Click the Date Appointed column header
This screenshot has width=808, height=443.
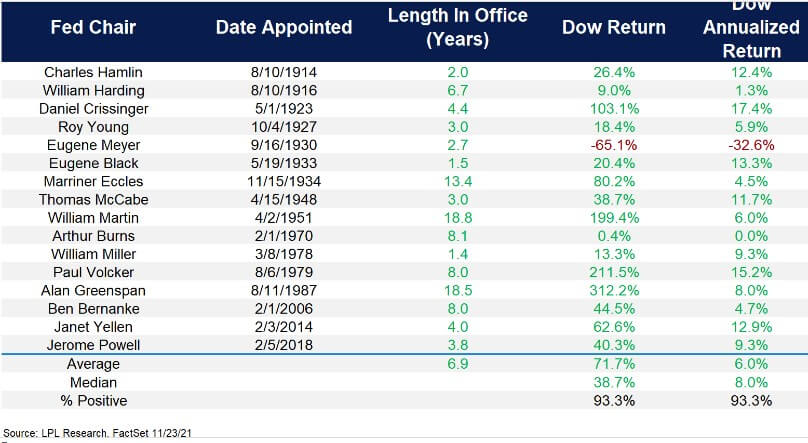coord(284,28)
